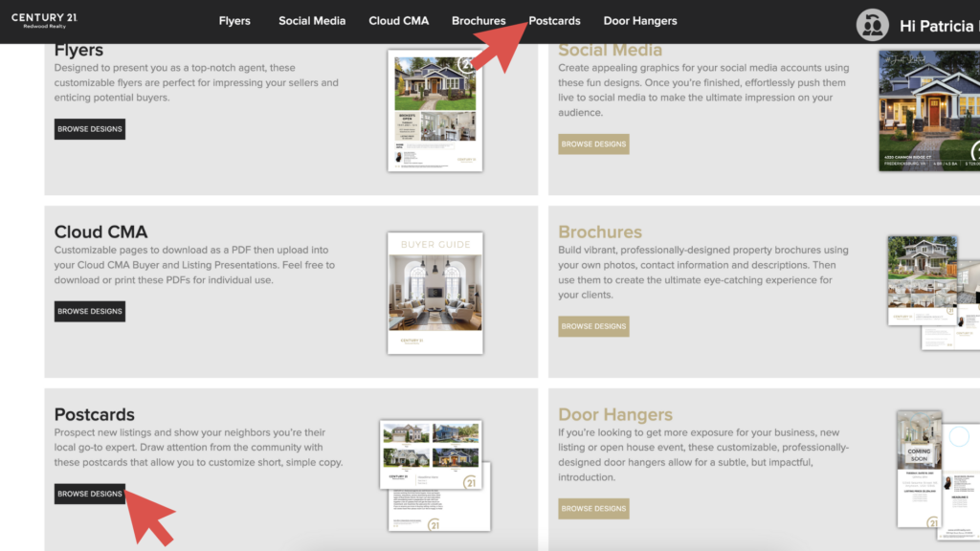Click the Hi Patricia greeting
This screenshot has height=551, width=980.
(x=939, y=26)
